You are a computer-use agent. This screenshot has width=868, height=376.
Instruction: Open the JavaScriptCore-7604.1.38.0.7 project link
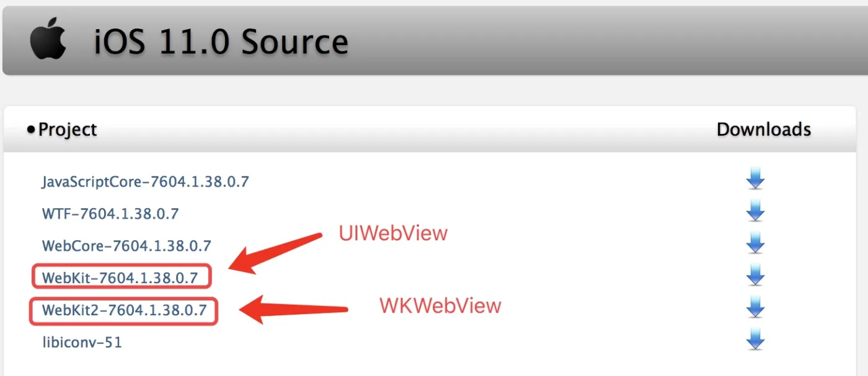tap(146, 182)
